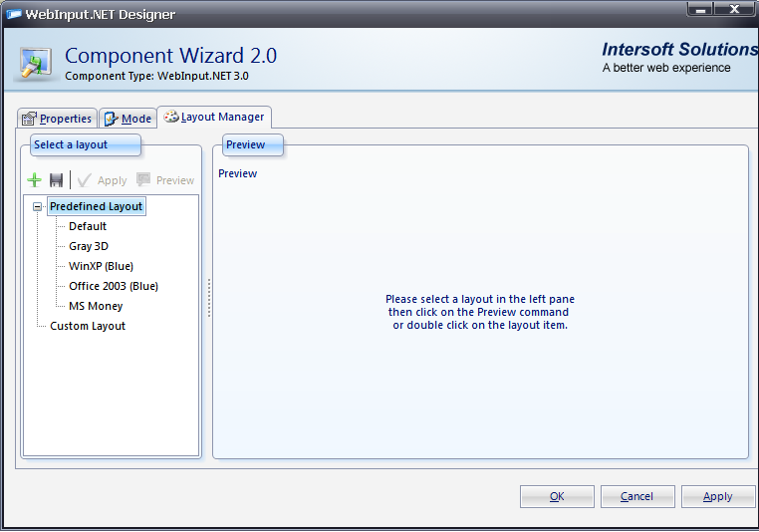Viewport: 759px width, 532px height.
Task: Open the Properties tab
Action: (57, 119)
